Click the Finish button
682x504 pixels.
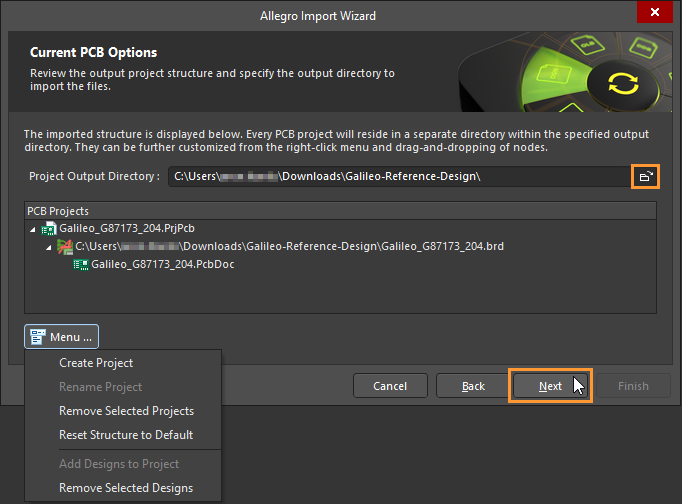(633, 386)
